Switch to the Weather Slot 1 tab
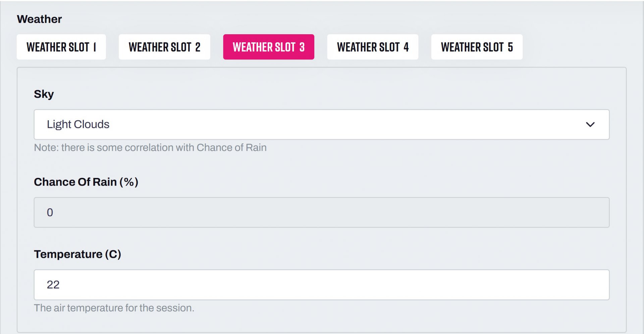 pos(61,47)
